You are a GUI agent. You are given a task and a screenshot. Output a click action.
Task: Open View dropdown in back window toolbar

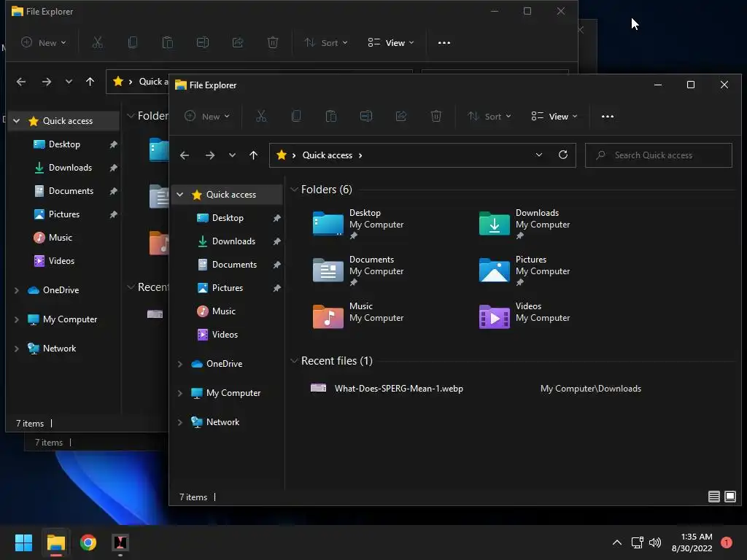[391, 42]
